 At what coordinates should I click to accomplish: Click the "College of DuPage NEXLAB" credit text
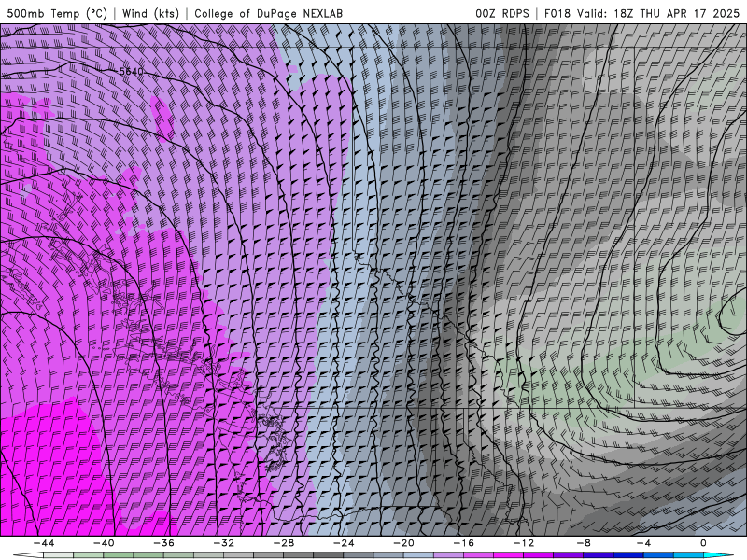[x=268, y=13]
